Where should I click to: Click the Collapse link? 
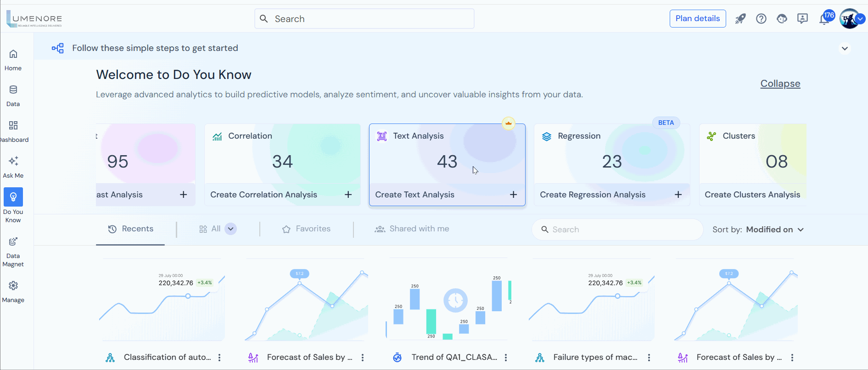coord(780,84)
